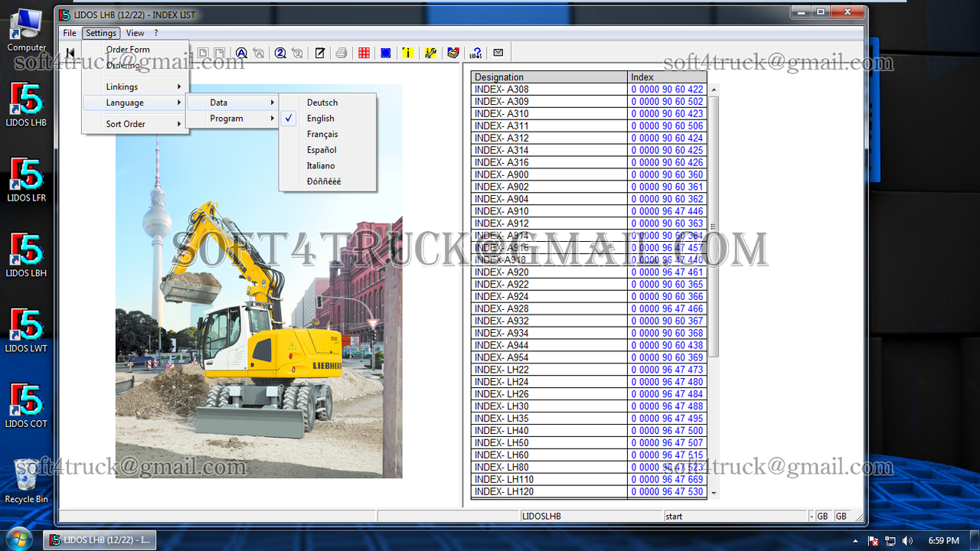Click the network tray icon
The image size is (980, 551).
891,540
